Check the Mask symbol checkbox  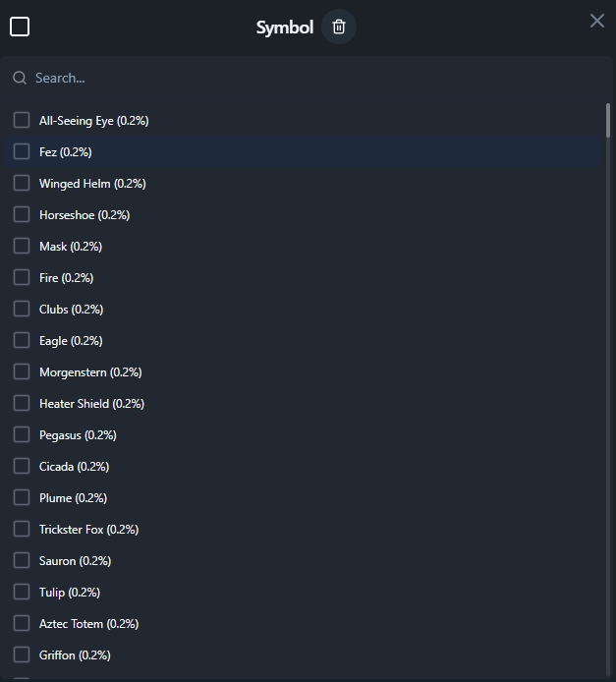click(x=22, y=246)
